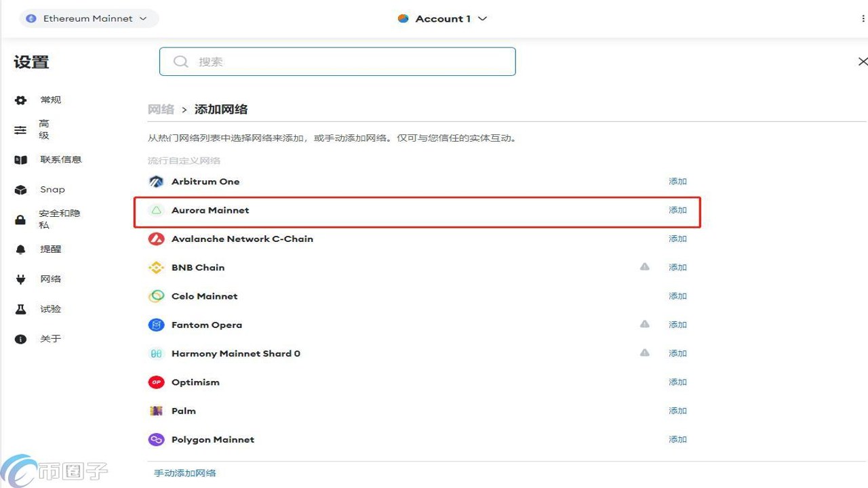Open the three-dot options menu
The image size is (868, 488).
tap(863, 19)
